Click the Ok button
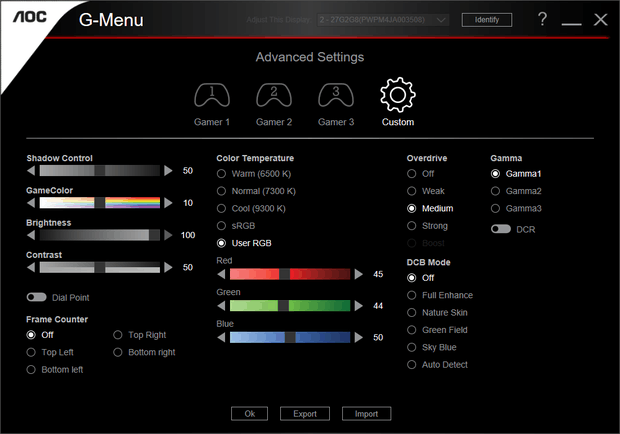The width and height of the screenshot is (620, 434). 250,414
